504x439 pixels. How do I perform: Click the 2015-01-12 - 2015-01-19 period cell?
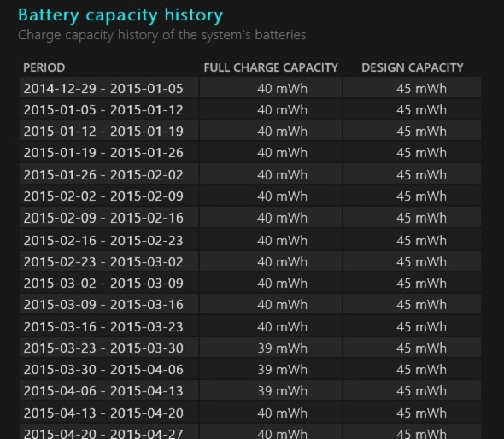click(103, 132)
